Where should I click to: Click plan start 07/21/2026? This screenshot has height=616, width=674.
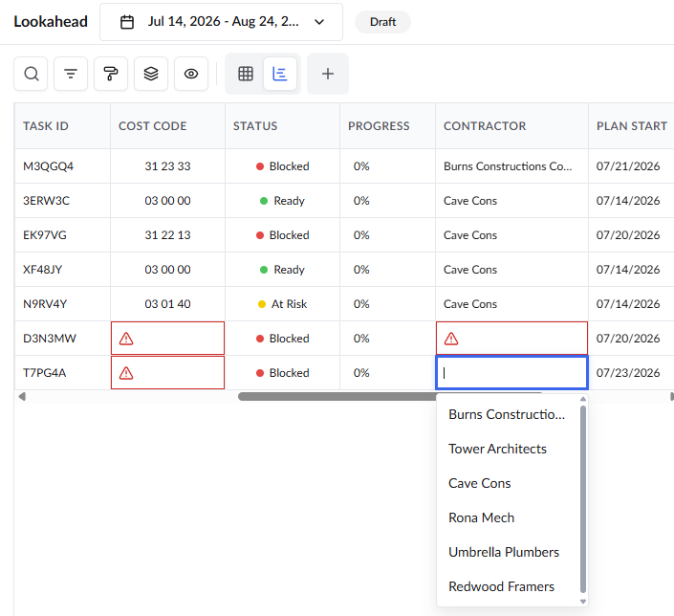pos(628,166)
